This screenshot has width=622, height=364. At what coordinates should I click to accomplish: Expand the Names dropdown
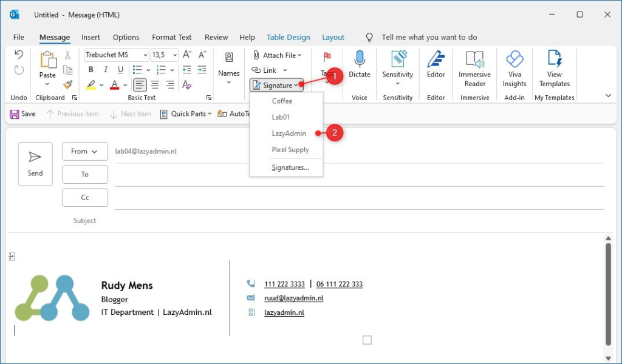229,83
